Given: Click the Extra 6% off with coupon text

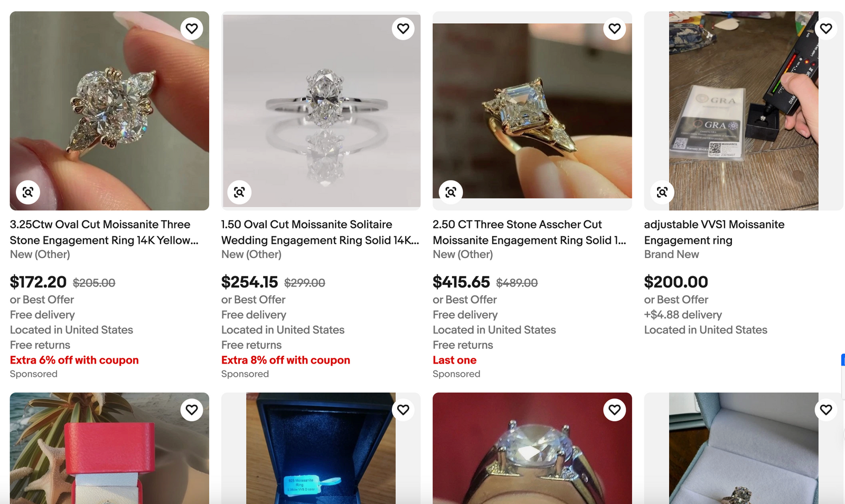Looking at the screenshot, I should click(74, 360).
